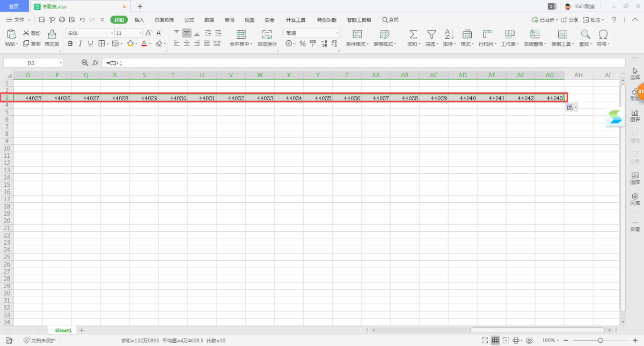Click the AutoSum (求和) sigma icon
The width and height of the screenshot is (644, 346).
(413, 35)
